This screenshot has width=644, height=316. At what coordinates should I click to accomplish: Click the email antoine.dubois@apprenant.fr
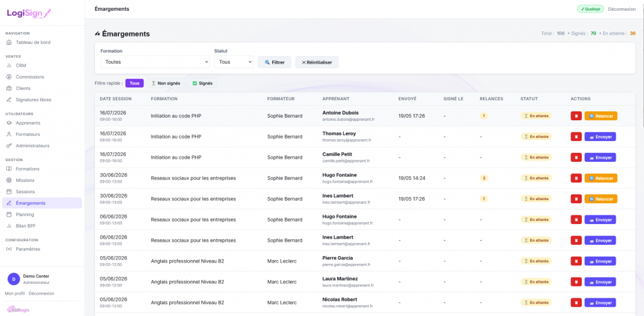pos(348,120)
